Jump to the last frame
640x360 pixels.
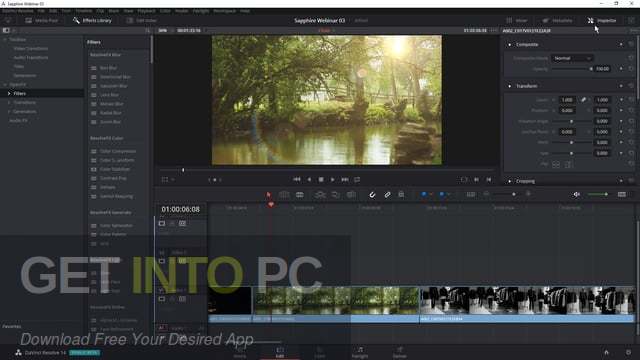coord(345,179)
